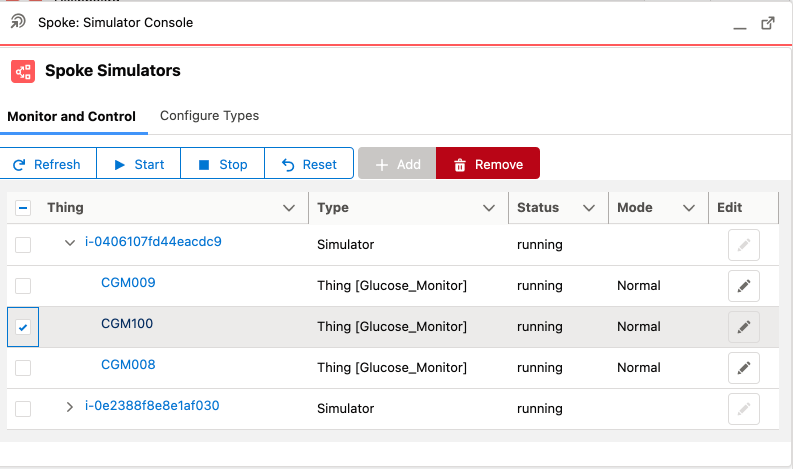The image size is (793, 469).
Task: Check the i-0406107fd44eacdc9 row checkbox
Action: pos(23,245)
